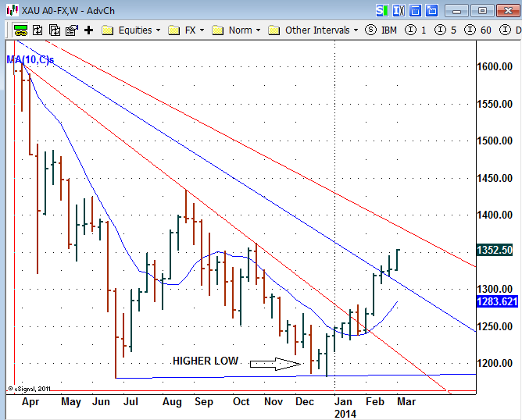Click the Norm folder icon
Screen dimensions: 522x420
[217, 30]
